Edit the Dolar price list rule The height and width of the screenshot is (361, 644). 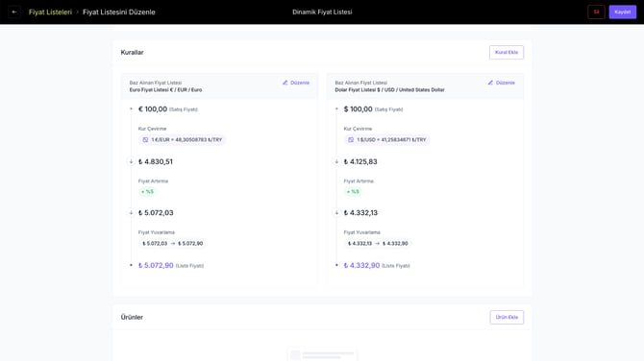click(501, 83)
